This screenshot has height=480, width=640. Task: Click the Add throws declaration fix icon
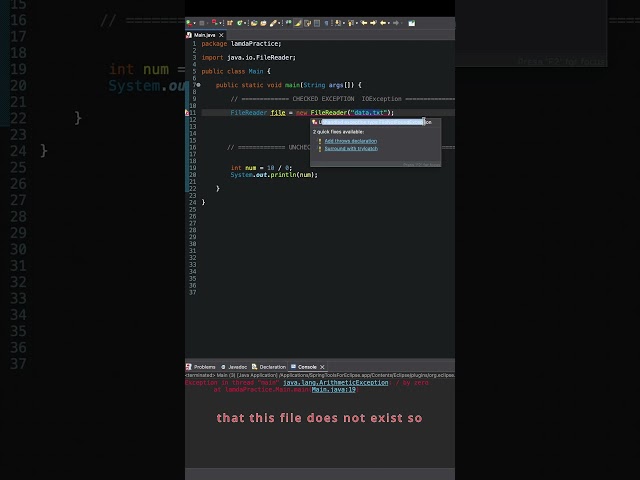pos(320,141)
